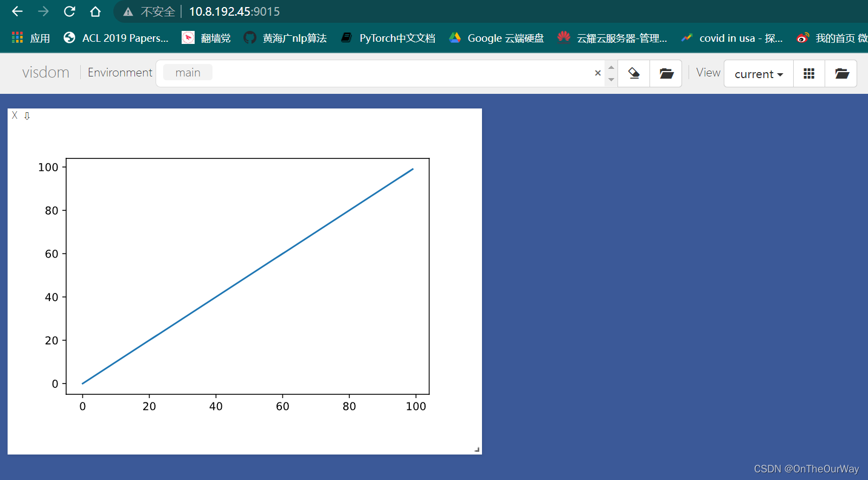The image size is (868, 480).
Task: Open the Google 云端硬盘 bookmark
Action: pyautogui.click(x=497, y=38)
